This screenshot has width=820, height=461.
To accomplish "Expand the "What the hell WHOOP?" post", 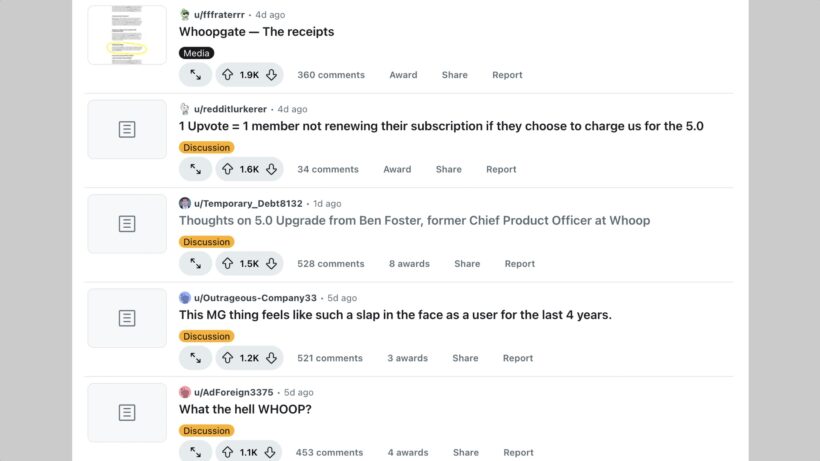I will coord(195,452).
